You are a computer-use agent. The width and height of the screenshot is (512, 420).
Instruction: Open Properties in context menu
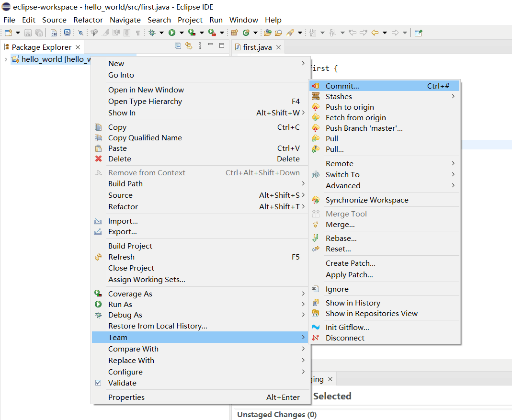click(200, 397)
